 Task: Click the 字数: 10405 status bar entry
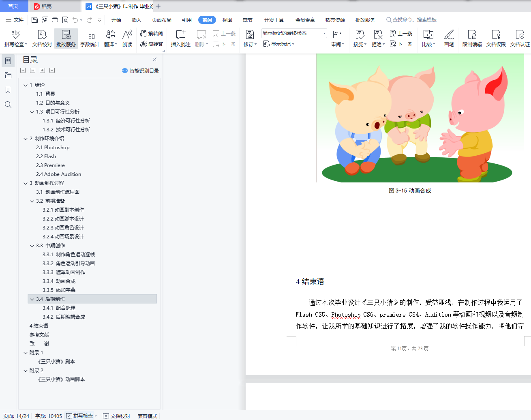coord(49,416)
